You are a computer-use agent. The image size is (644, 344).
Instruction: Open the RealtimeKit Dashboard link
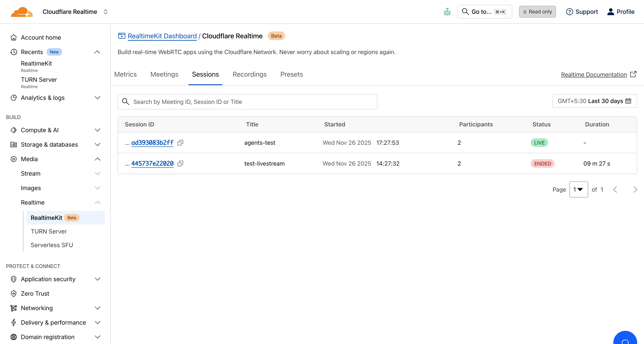(162, 36)
